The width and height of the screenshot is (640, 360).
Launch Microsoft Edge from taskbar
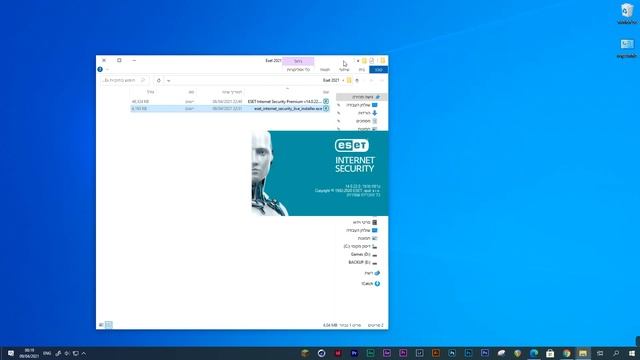tap(534, 353)
